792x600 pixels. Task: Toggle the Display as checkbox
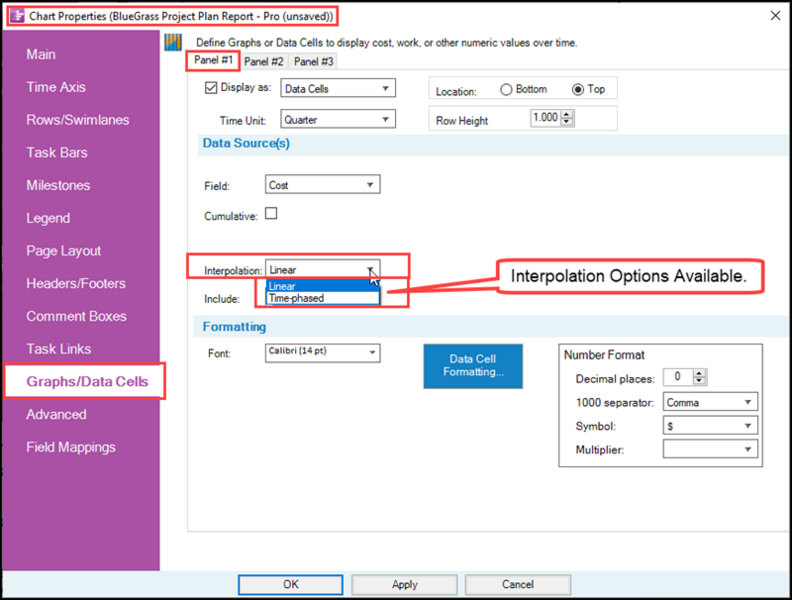[211, 88]
